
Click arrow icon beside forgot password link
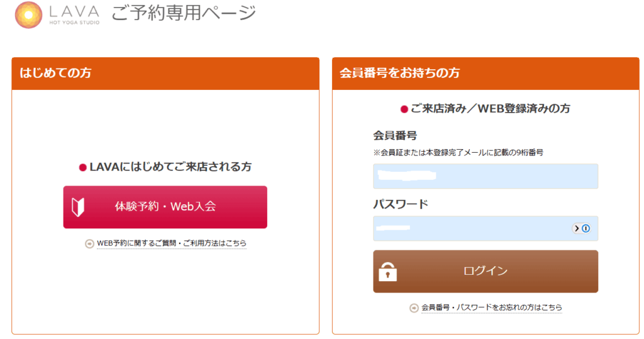click(414, 308)
